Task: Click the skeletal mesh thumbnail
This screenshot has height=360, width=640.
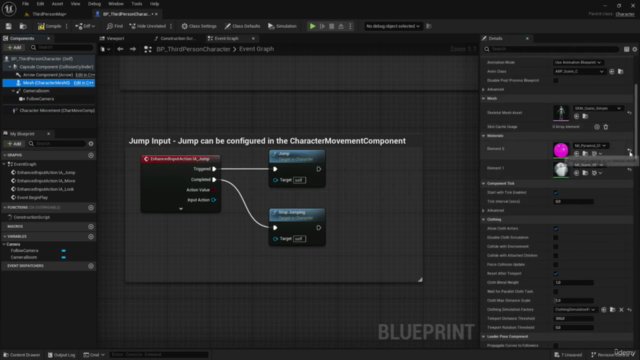Action: coord(561,113)
